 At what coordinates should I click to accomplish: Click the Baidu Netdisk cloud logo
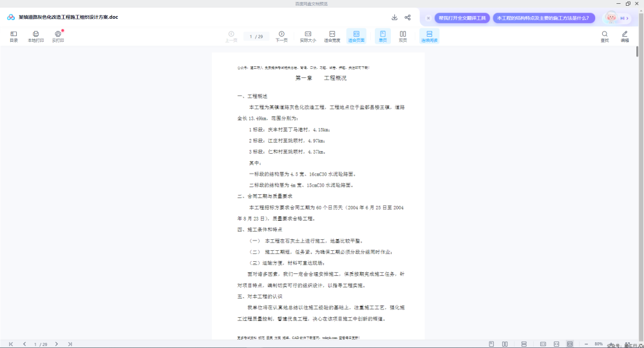tap(11, 17)
